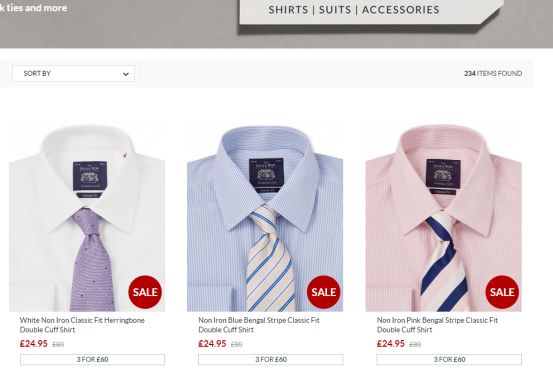The width and height of the screenshot is (553, 374).
Task: Click 3 FOR £60 under white shirt
Action: [x=92, y=360]
